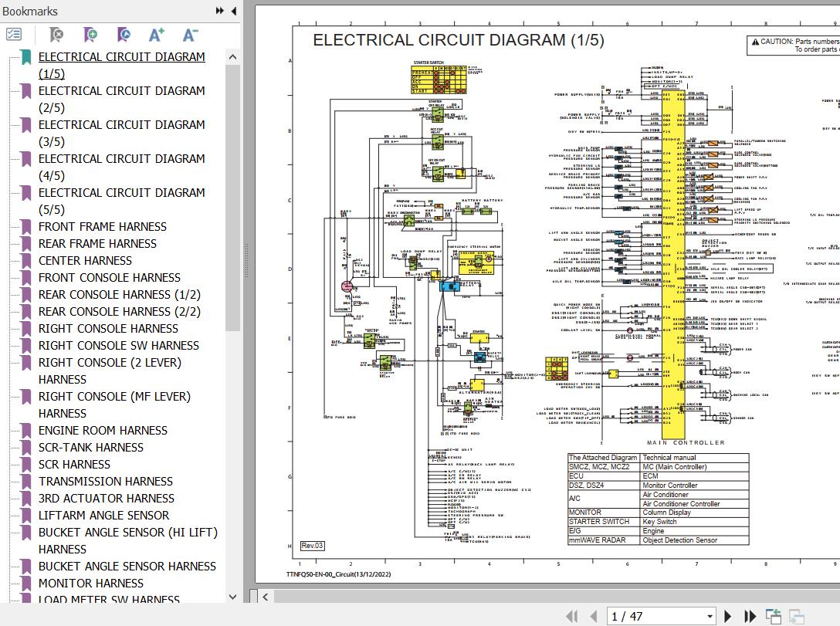Jump to the last page button

click(750, 617)
